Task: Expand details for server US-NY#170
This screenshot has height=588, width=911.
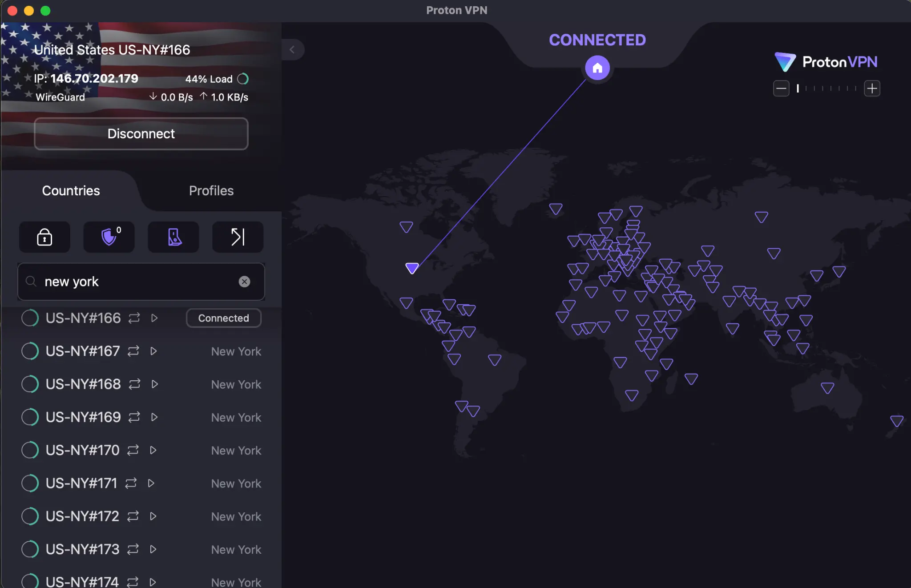Action: [153, 450]
